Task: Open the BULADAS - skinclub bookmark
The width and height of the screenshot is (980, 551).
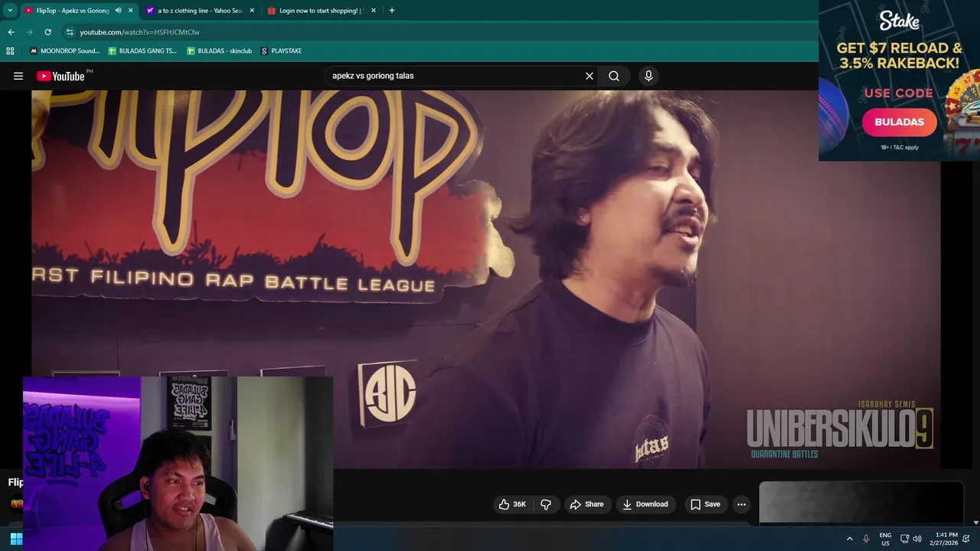Action: click(219, 51)
